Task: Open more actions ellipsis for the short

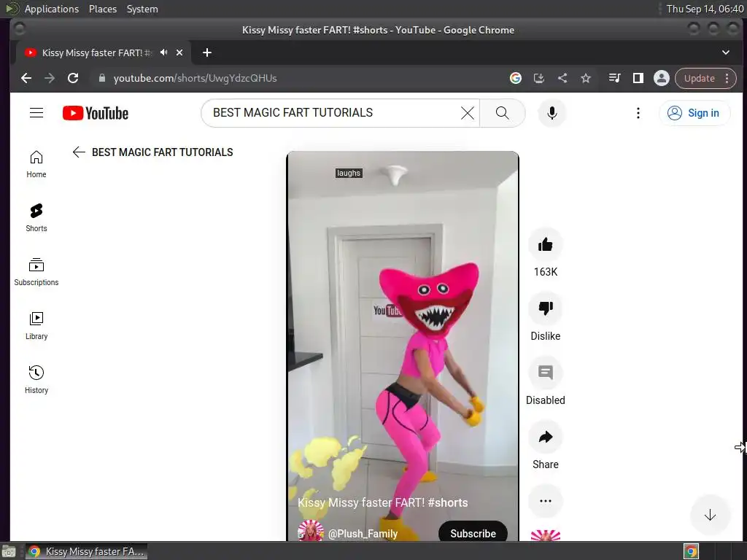Action: coord(546,501)
